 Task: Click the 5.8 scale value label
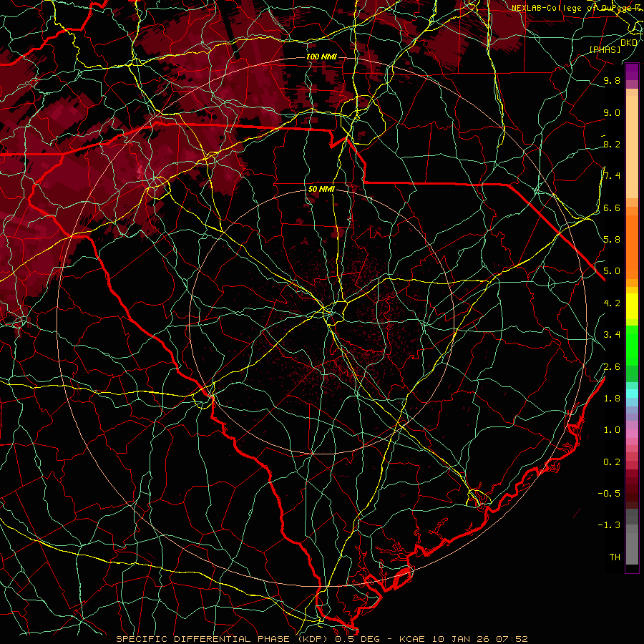click(612, 239)
